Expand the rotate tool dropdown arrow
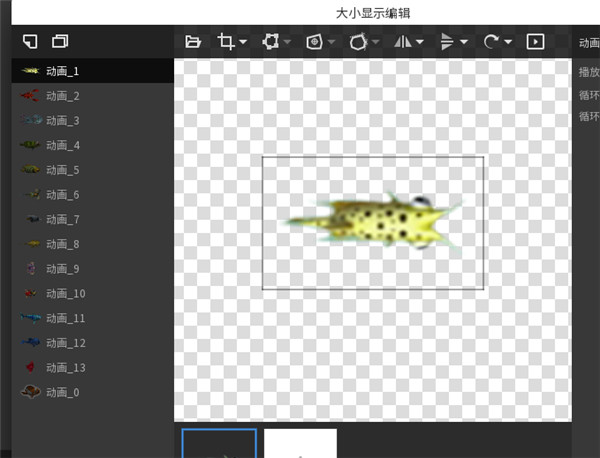Image resolution: width=600 pixels, height=458 pixels. click(509, 42)
